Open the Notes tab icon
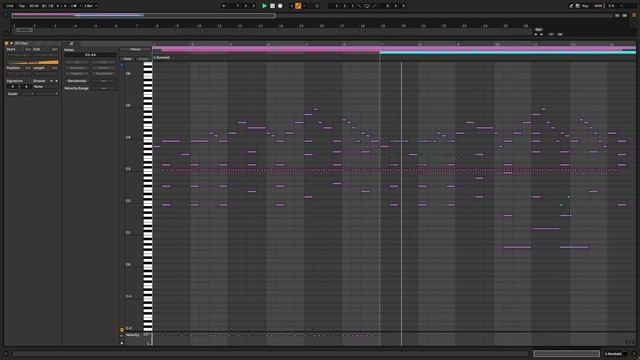 point(71,43)
